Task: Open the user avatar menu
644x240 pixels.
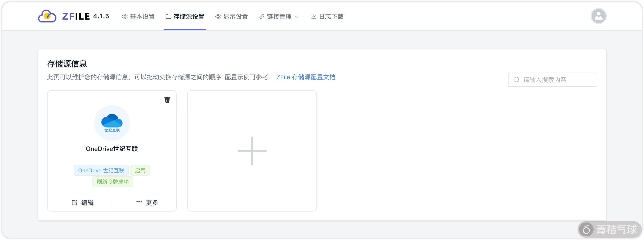Action: (x=598, y=16)
